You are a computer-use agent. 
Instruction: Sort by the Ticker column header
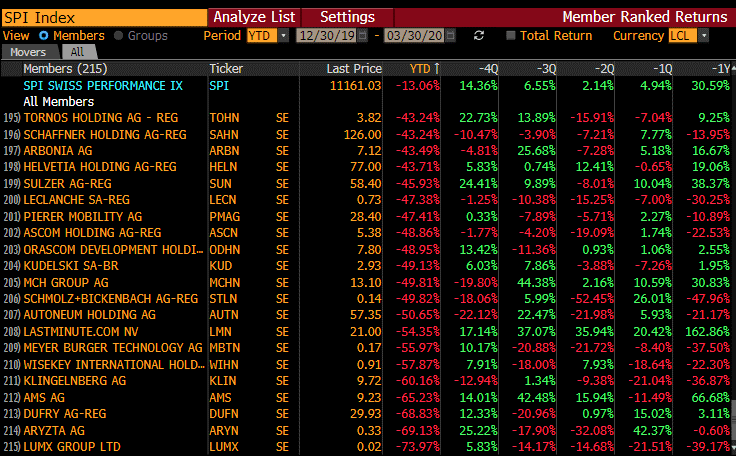click(226, 69)
